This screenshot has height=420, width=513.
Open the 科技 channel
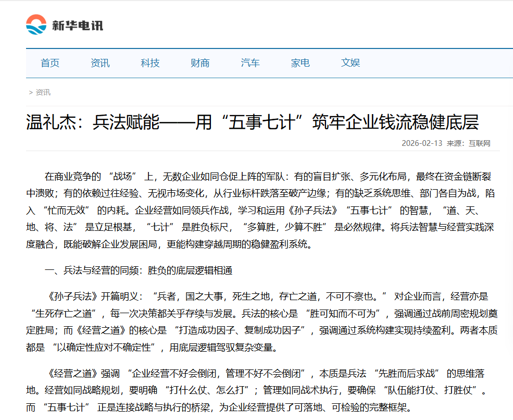(150, 63)
